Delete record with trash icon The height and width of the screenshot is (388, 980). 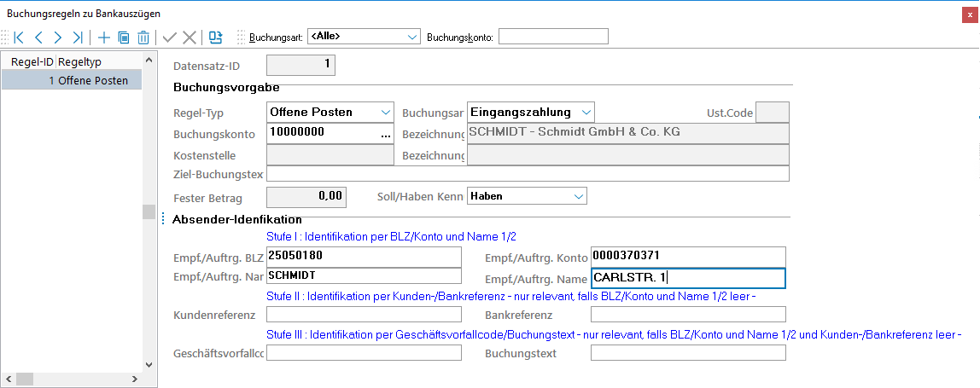point(143,38)
